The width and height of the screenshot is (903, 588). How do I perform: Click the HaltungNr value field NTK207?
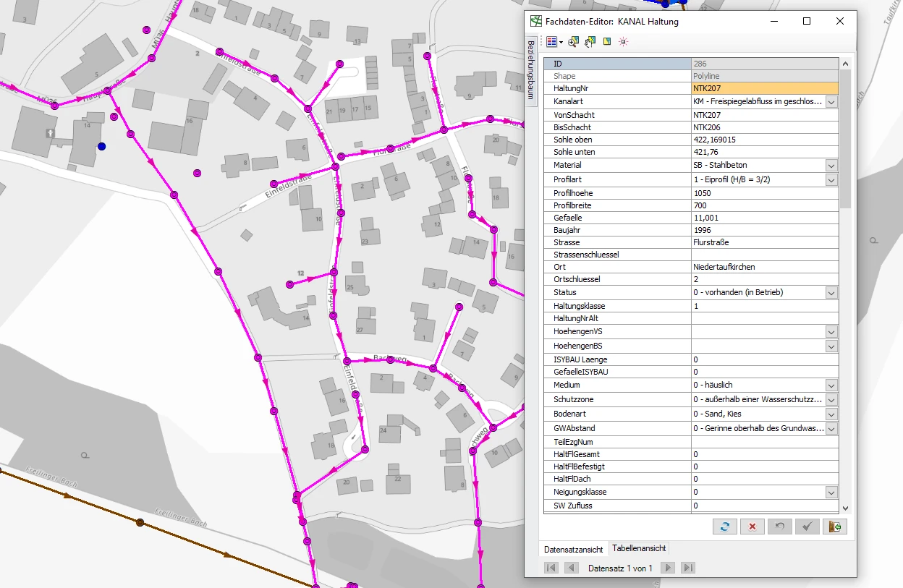(x=764, y=88)
